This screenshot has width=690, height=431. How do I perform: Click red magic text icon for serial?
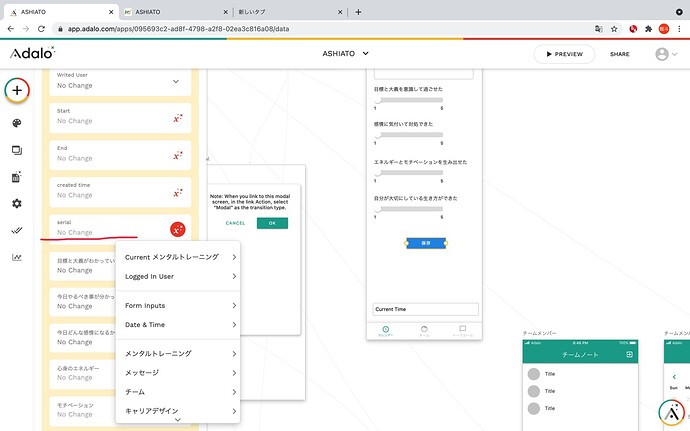(178, 229)
